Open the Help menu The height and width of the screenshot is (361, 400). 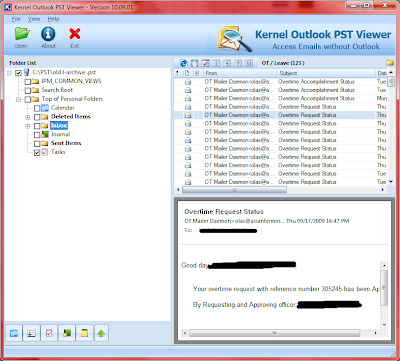point(53,19)
